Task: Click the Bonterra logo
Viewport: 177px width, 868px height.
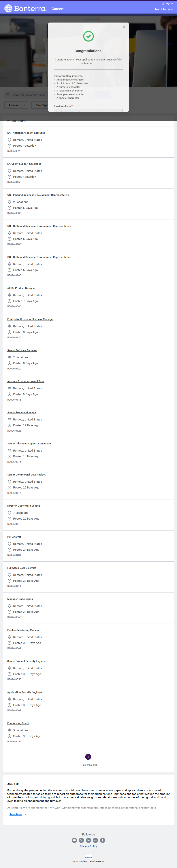Action: 25,8
